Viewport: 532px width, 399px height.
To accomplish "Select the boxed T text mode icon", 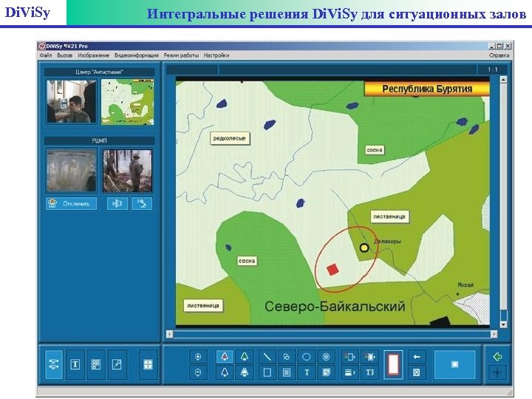I will click(x=75, y=364).
